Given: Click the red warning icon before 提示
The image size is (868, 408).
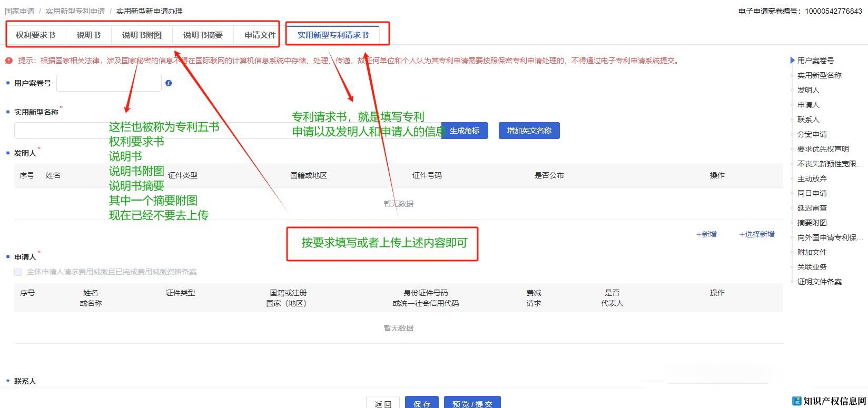Looking at the screenshot, I should (9, 61).
